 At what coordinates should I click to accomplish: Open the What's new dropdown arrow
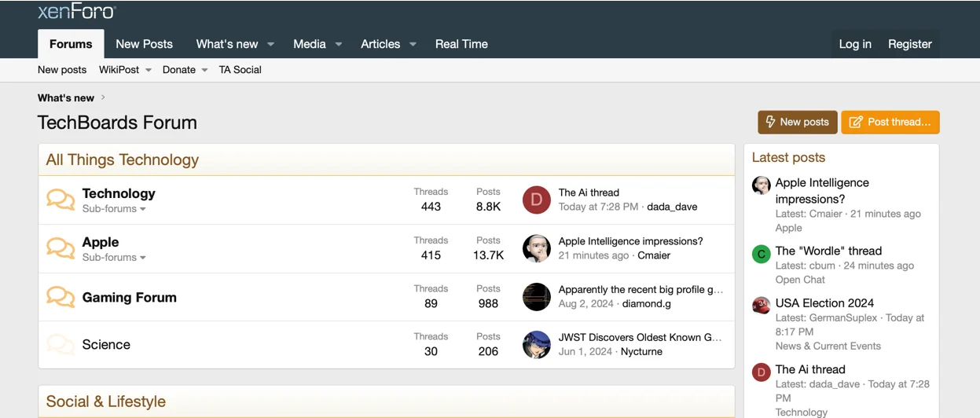coord(270,45)
